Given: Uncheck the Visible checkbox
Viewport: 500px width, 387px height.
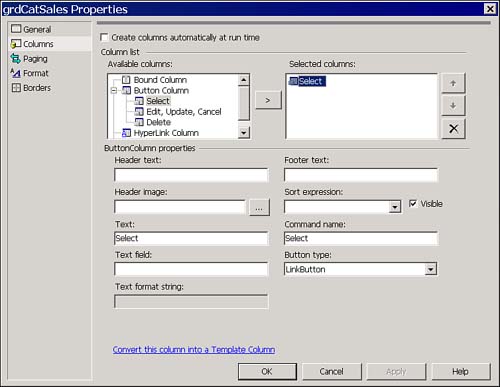Looking at the screenshot, I should (413, 203).
